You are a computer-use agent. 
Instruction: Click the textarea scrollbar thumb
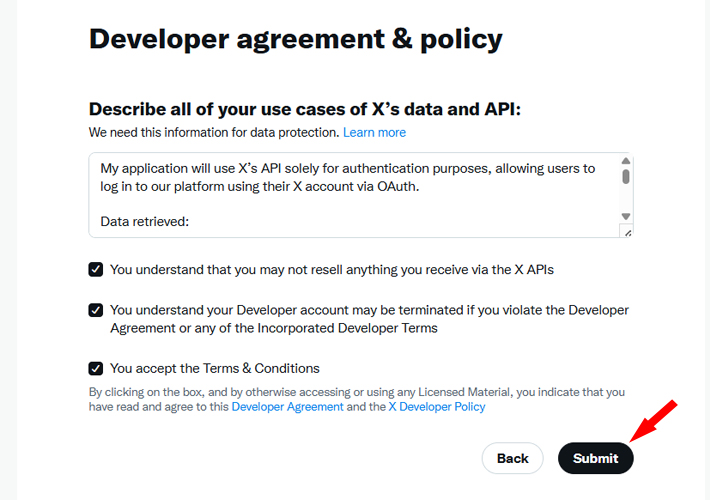(x=626, y=177)
